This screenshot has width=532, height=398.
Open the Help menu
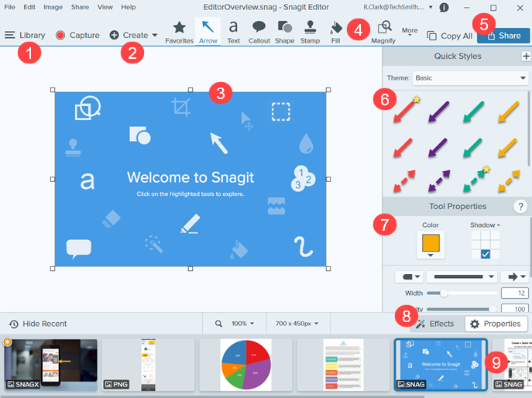(129, 7)
